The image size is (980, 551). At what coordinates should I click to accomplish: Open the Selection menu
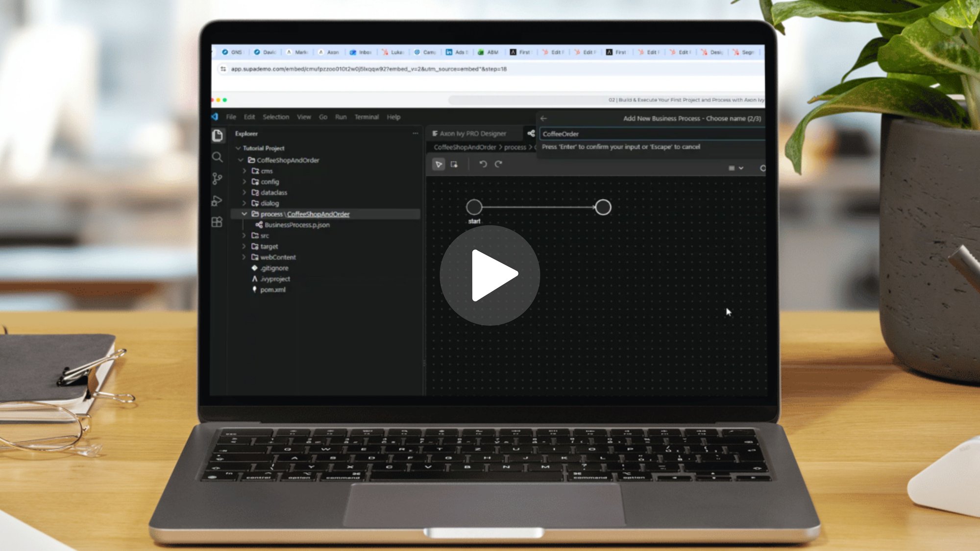point(276,117)
